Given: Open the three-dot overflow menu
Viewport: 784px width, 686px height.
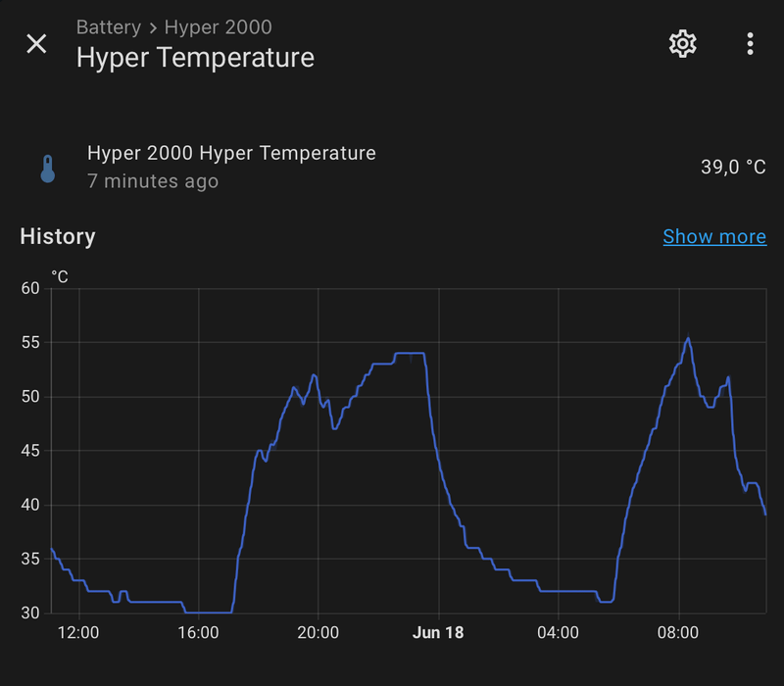Looking at the screenshot, I should [750, 43].
